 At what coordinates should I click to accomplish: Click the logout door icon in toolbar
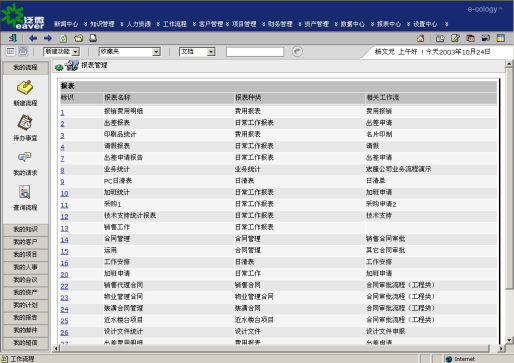click(x=13, y=38)
